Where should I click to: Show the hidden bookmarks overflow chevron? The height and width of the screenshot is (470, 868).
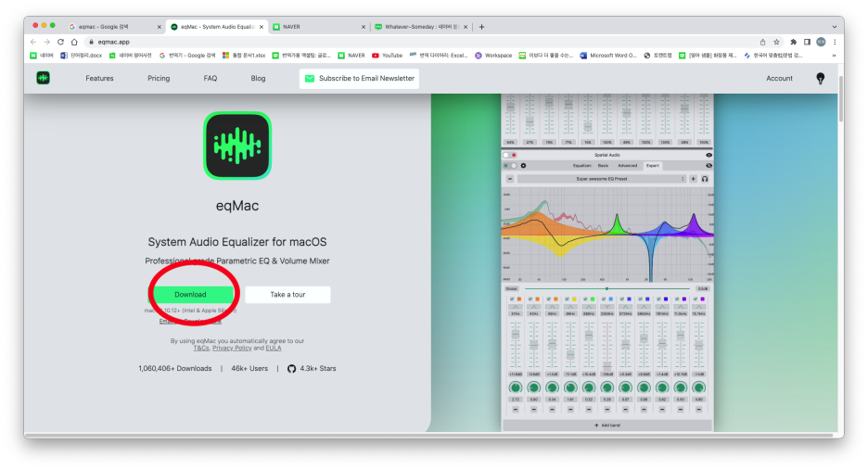click(x=834, y=56)
